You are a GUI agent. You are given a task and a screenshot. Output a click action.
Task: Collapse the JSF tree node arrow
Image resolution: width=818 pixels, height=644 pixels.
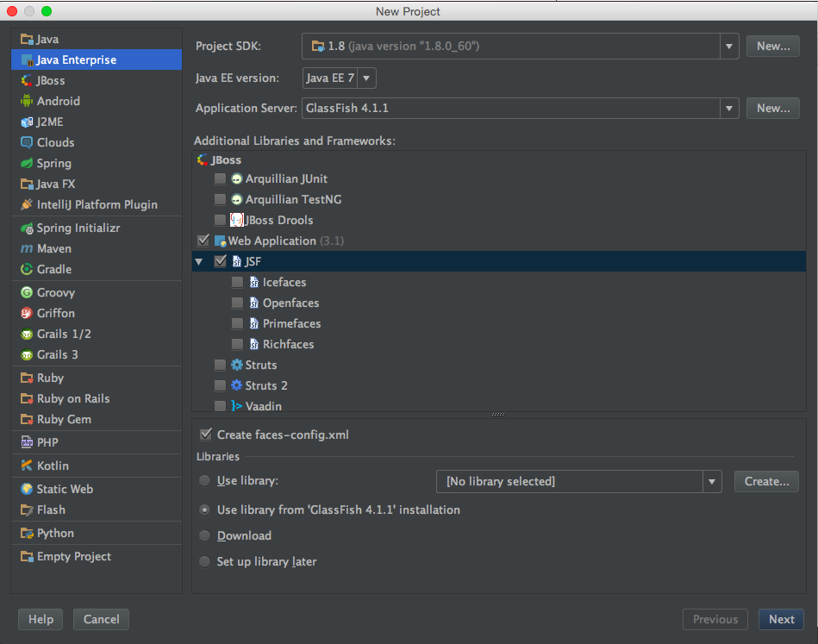[x=199, y=261]
